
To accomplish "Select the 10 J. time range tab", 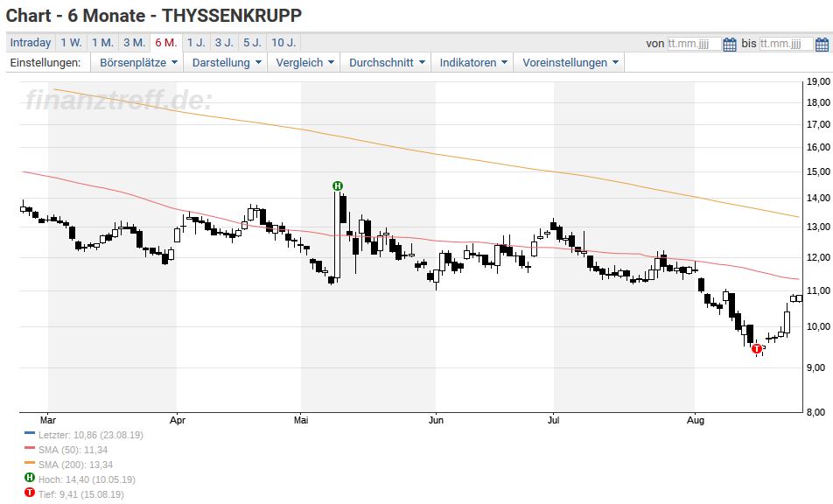I will 283,43.
